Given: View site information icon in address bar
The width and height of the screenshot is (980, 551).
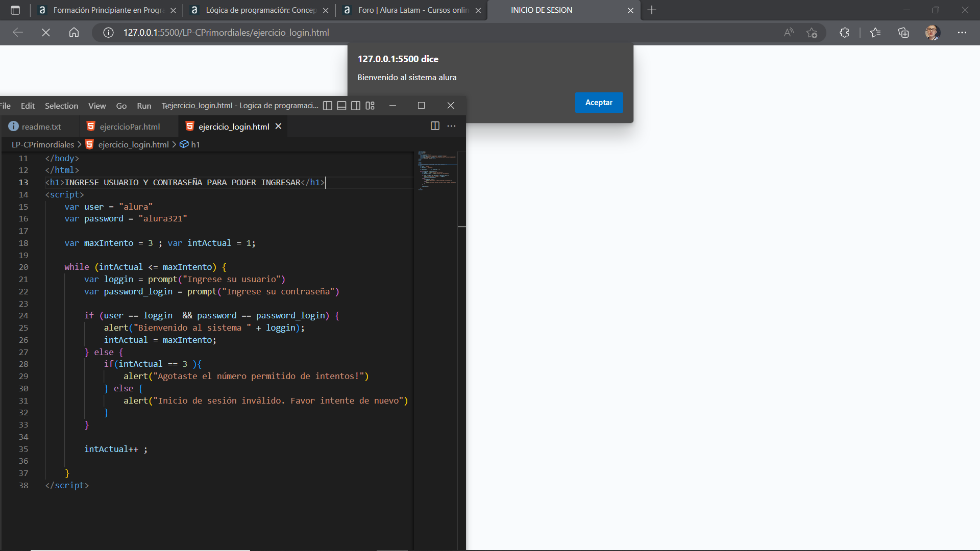Looking at the screenshot, I should 108,33.
